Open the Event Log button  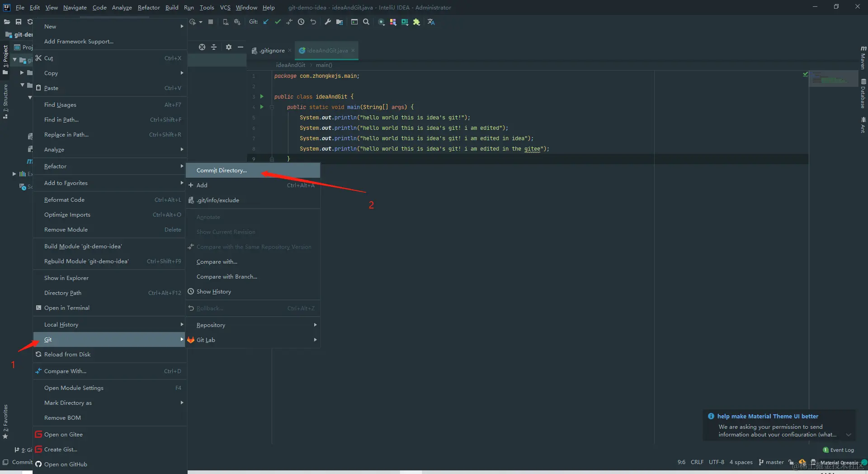point(839,450)
